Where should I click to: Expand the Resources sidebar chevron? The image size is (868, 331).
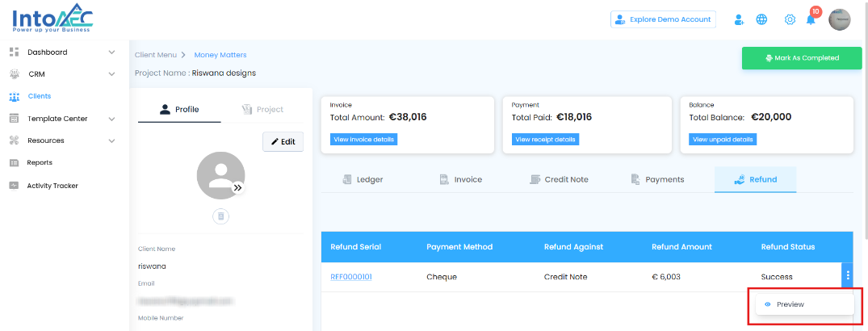[112, 140]
